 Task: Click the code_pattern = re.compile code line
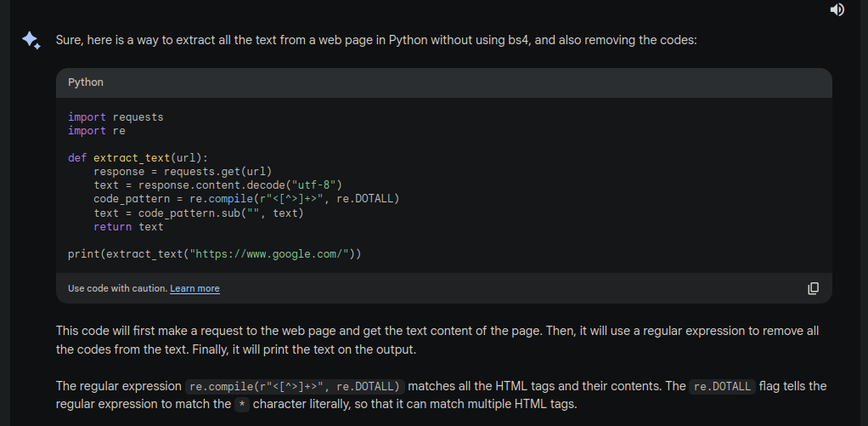(246, 199)
